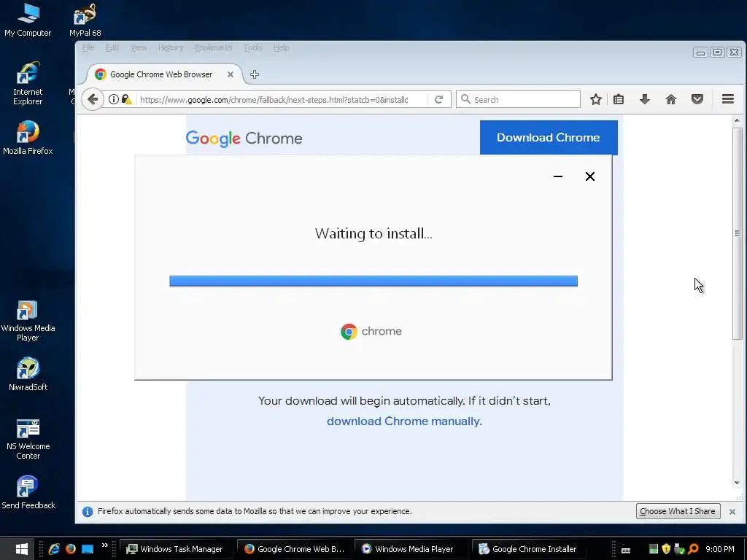Click the yellow security shield tray icon

[x=666, y=549]
